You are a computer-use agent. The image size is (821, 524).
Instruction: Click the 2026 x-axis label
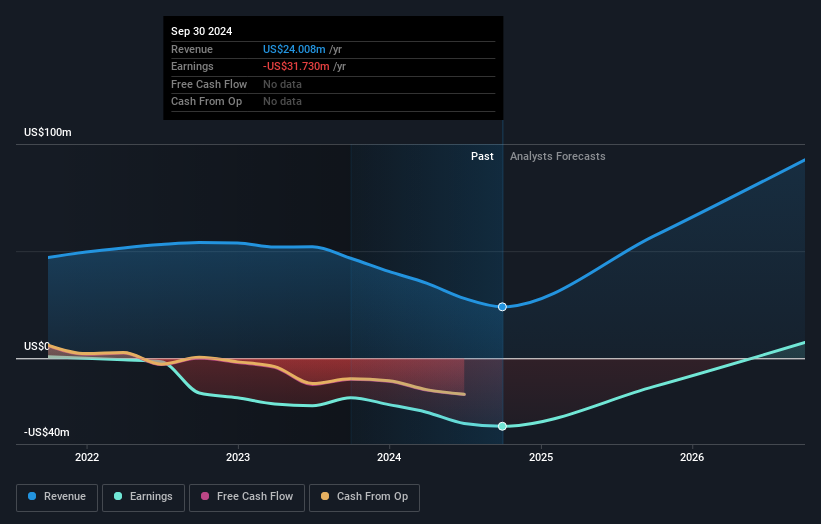click(x=692, y=457)
